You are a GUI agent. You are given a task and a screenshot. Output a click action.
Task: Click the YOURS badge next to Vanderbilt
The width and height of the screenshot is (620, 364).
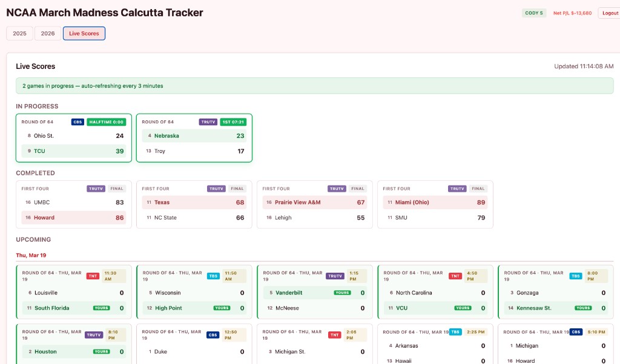[342, 293]
